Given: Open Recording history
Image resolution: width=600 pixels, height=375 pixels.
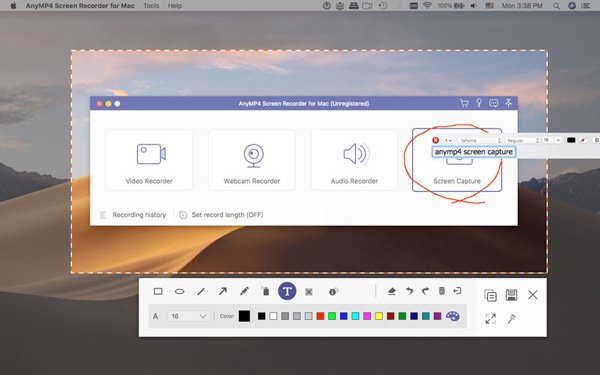Looking at the screenshot, I should pyautogui.click(x=133, y=215).
